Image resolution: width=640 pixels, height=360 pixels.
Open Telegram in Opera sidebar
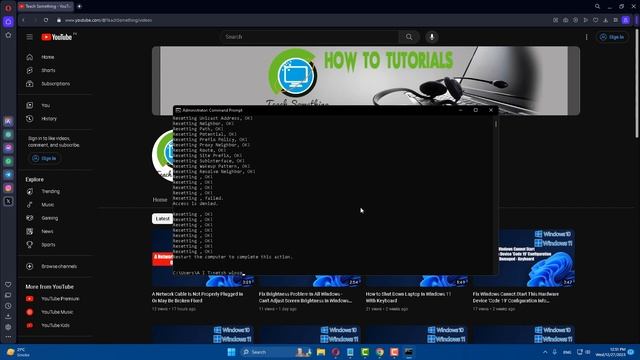point(8,174)
